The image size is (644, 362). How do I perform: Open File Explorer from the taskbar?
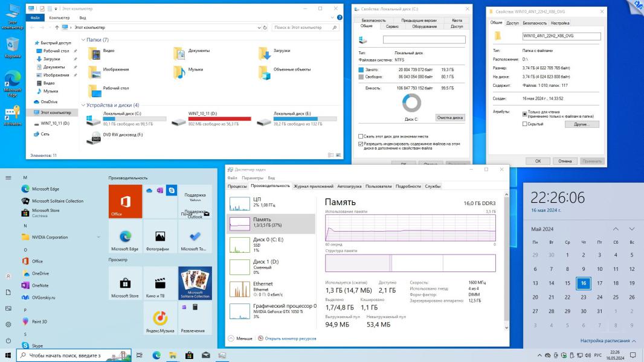pos(173,355)
